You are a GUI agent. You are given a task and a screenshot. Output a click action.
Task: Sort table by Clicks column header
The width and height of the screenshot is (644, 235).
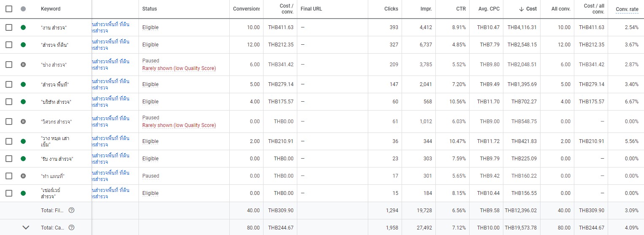click(391, 9)
